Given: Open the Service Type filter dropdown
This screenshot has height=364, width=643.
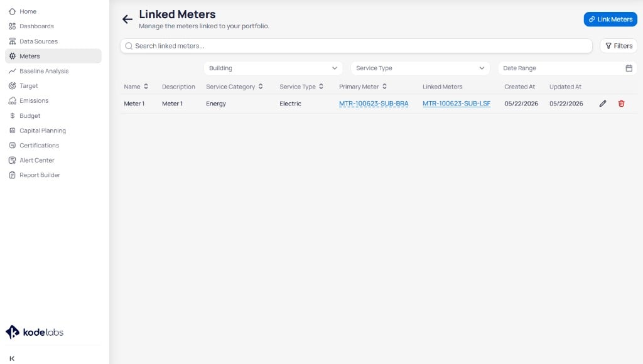Looking at the screenshot, I should pyautogui.click(x=420, y=68).
